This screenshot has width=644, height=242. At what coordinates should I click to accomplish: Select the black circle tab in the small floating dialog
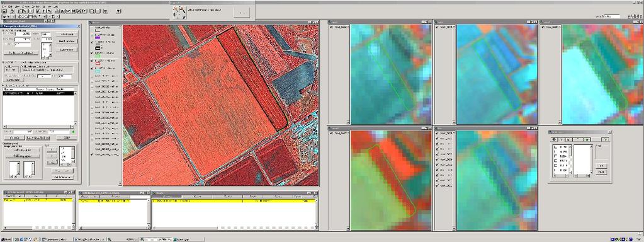click(x=554, y=139)
